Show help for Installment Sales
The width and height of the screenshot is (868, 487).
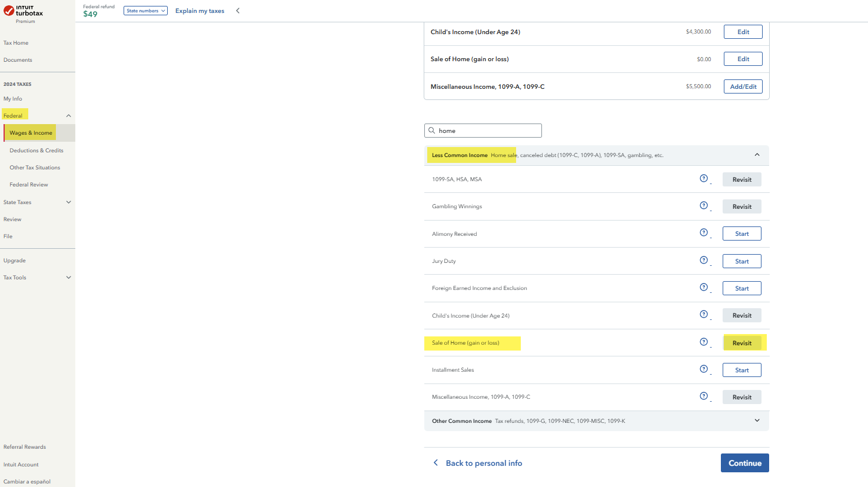pos(703,369)
